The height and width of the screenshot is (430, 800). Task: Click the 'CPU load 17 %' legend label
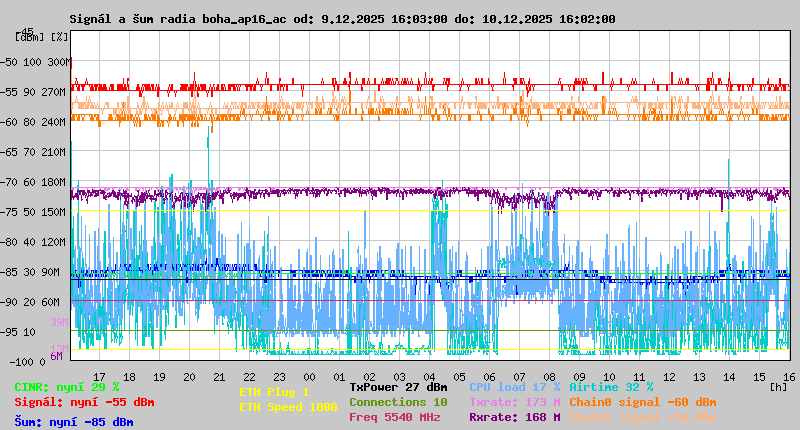pos(515,386)
